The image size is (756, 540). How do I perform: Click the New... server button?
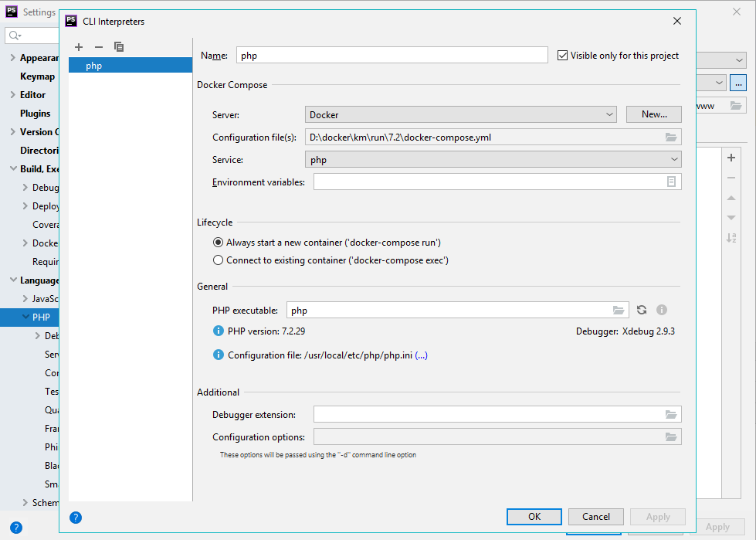click(653, 114)
